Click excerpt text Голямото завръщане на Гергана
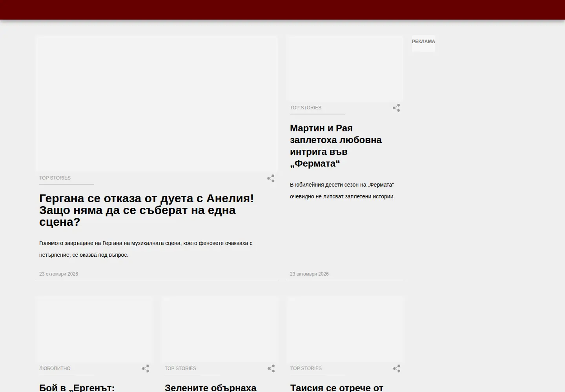 (146, 249)
